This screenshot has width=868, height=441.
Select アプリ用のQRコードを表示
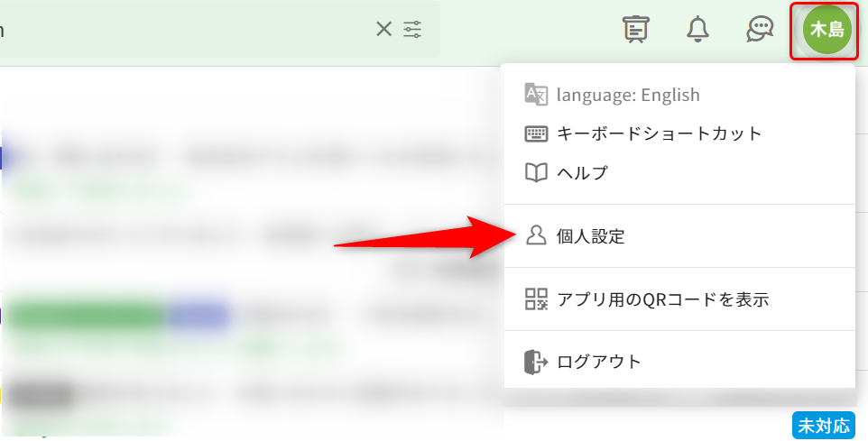pos(662,299)
